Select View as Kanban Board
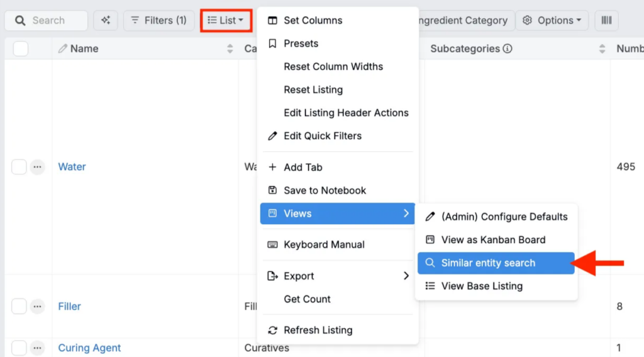The image size is (644, 357). click(493, 240)
